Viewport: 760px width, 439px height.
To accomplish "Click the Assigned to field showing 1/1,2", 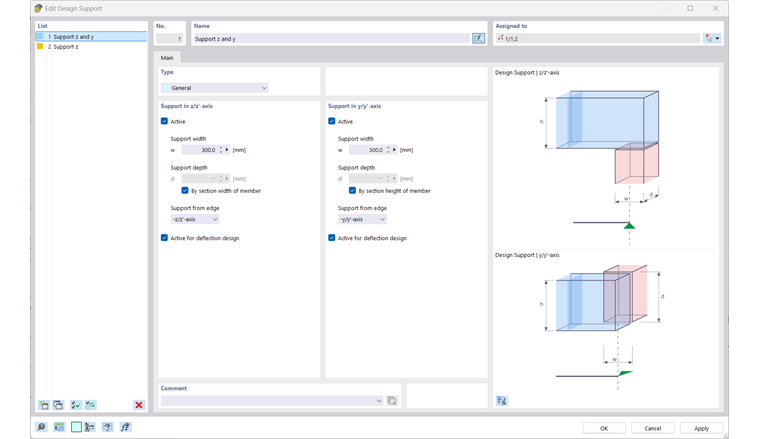I will 598,38.
